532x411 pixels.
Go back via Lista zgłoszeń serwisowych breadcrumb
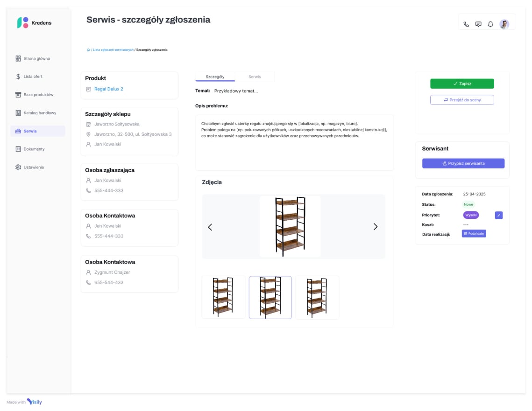pos(112,49)
